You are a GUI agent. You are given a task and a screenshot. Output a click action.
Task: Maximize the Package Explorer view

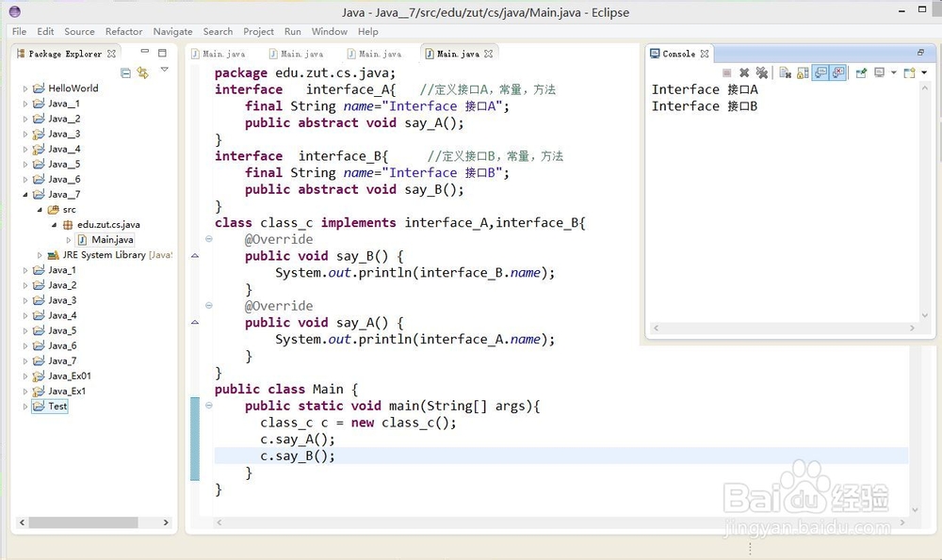coord(162,53)
